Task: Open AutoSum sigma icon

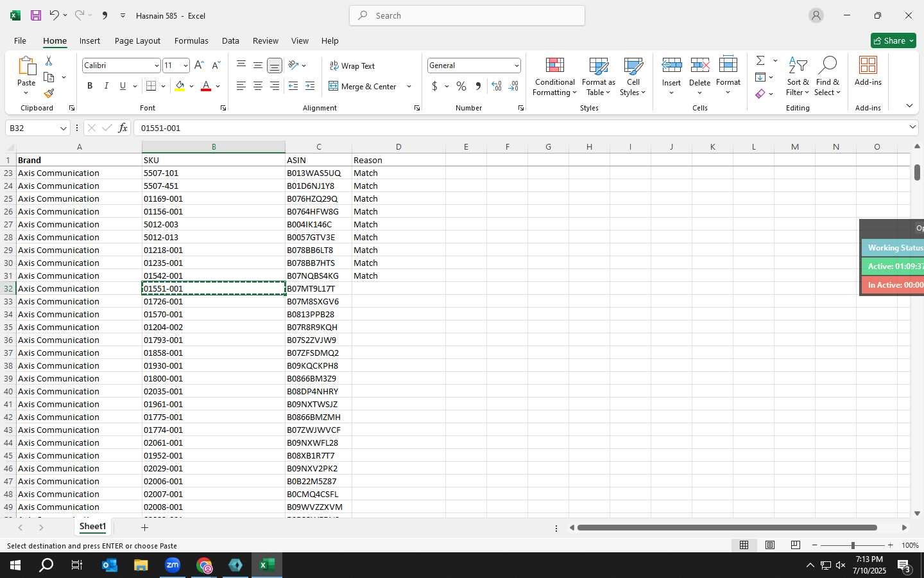Action: [x=760, y=60]
